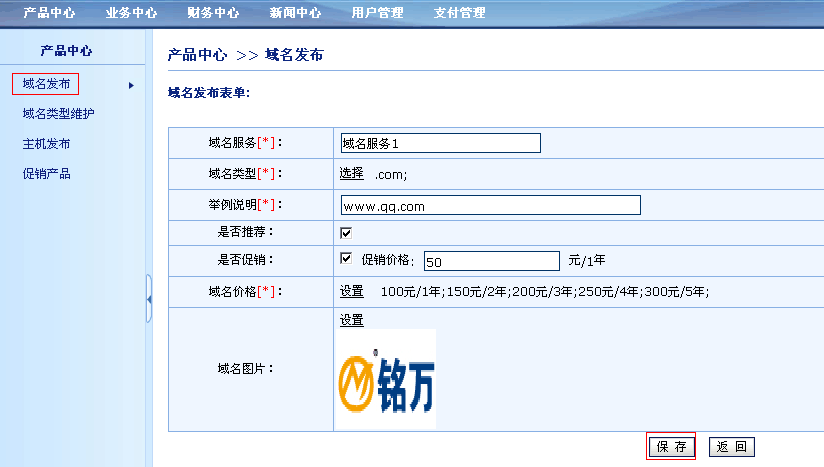824x467 pixels.
Task: Click the 举例说明 input field
Action: tap(490, 205)
